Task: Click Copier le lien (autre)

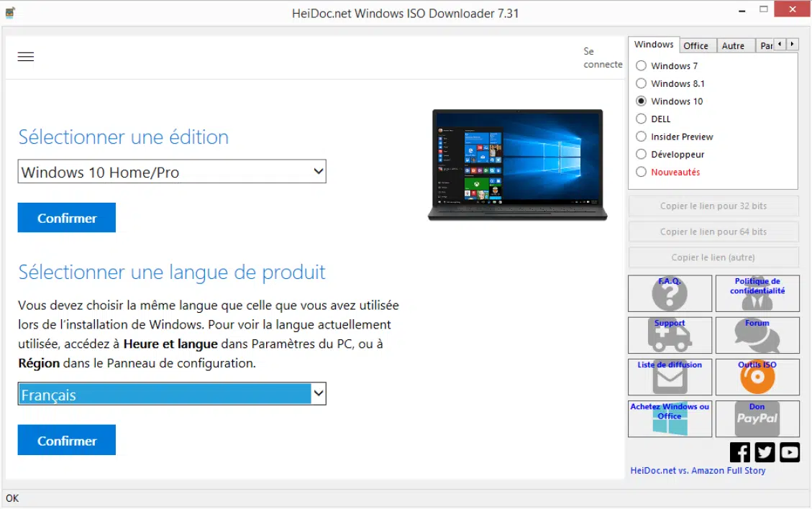Action: pyautogui.click(x=713, y=257)
